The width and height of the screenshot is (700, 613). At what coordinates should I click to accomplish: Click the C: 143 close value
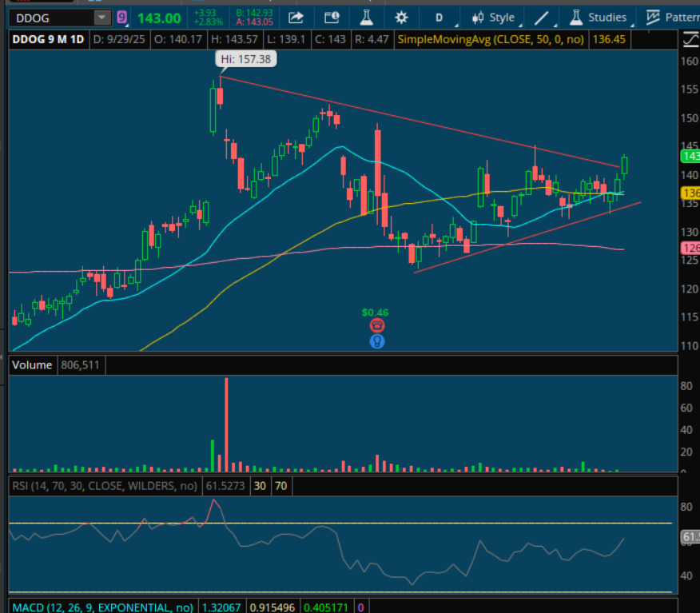(x=330, y=39)
